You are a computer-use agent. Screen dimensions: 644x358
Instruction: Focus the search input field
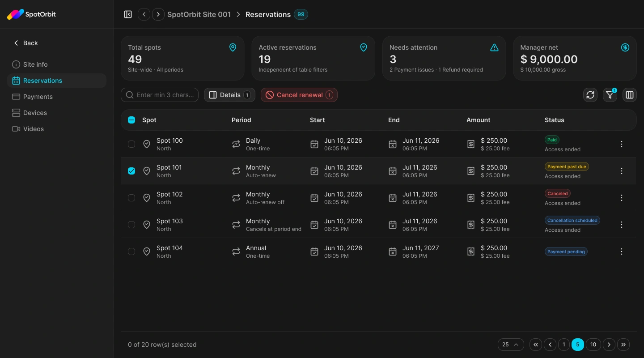160,95
